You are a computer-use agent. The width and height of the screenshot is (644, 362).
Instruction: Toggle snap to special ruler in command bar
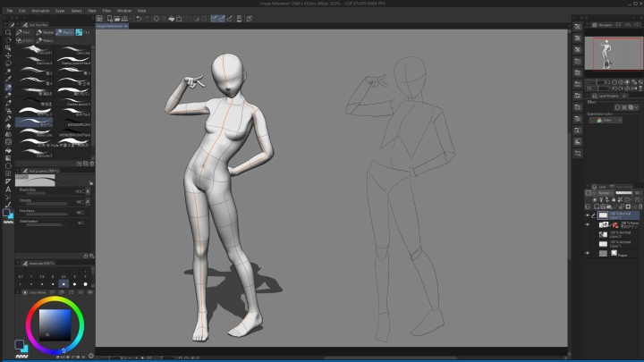[x=222, y=19]
